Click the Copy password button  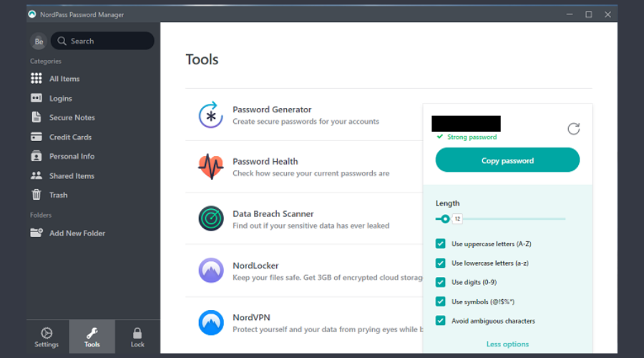point(507,160)
